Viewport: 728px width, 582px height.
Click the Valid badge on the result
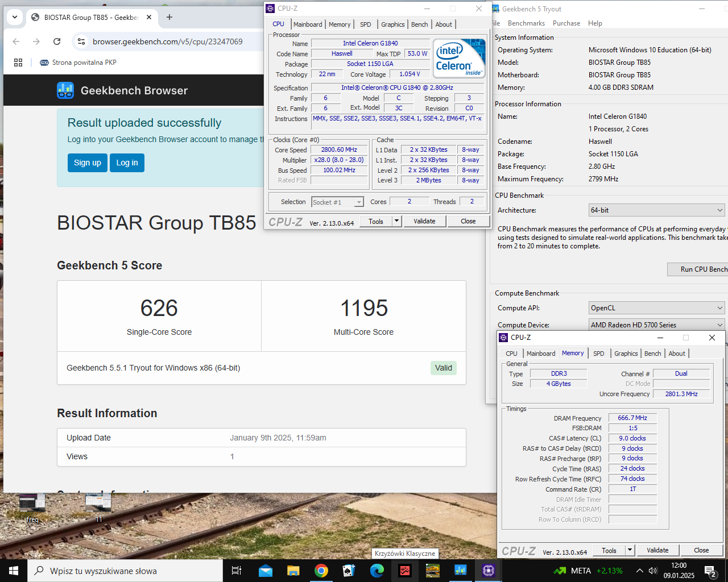tap(444, 368)
